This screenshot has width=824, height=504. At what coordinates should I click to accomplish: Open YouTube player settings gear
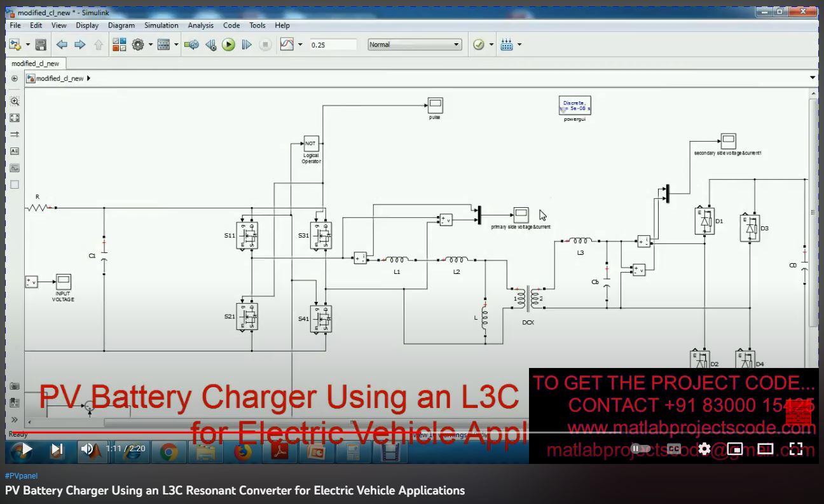click(704, 449)
